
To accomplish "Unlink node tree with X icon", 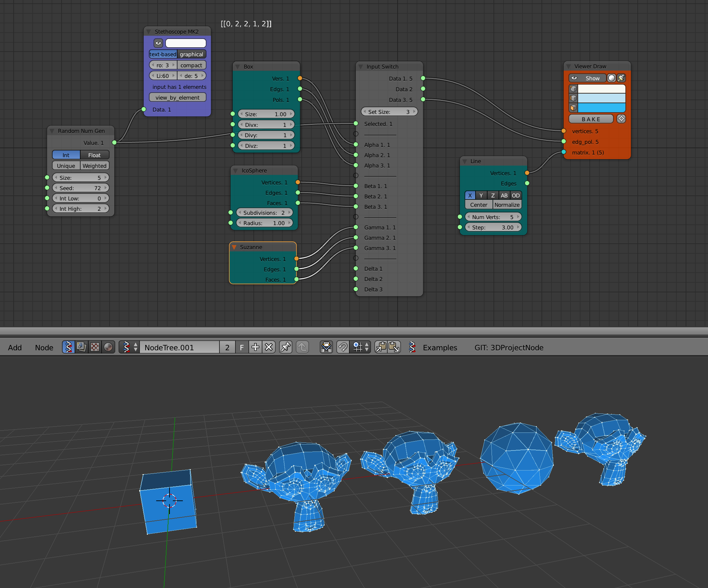I will [269, 347].
